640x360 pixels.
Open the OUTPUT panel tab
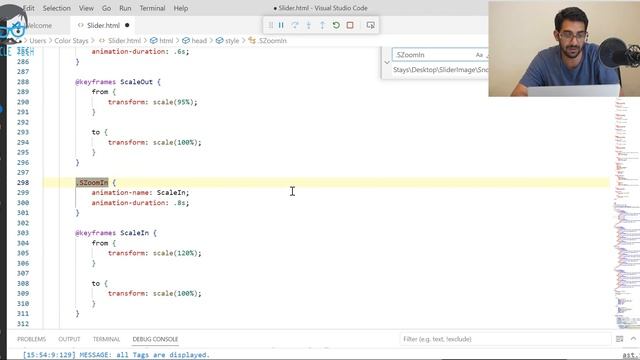pos(69,339)
